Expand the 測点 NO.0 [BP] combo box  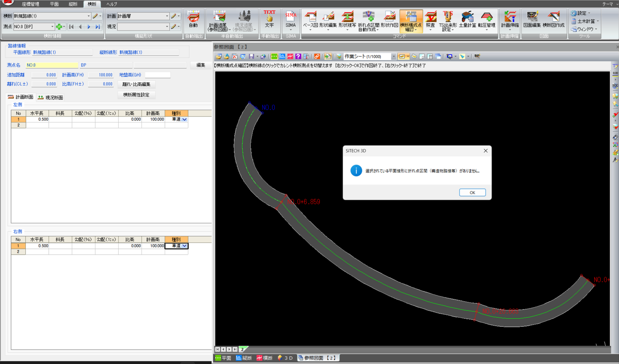click(52, 27)
